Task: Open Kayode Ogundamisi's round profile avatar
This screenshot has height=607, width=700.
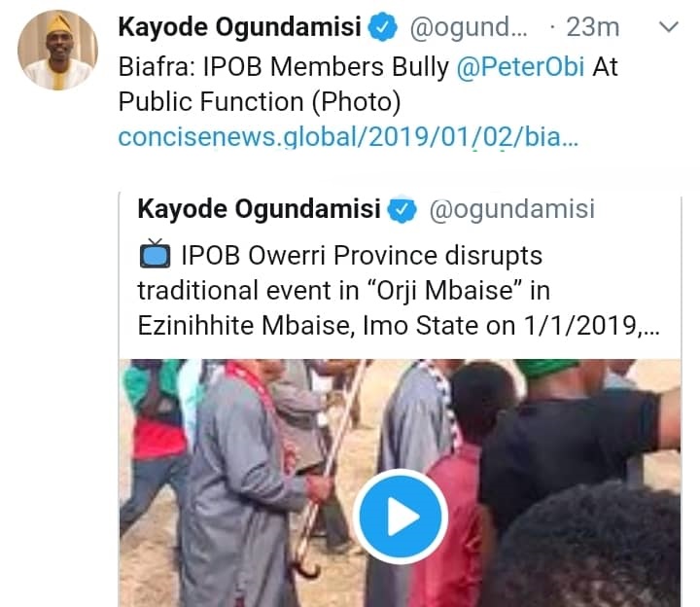Action: coord(57,50)
